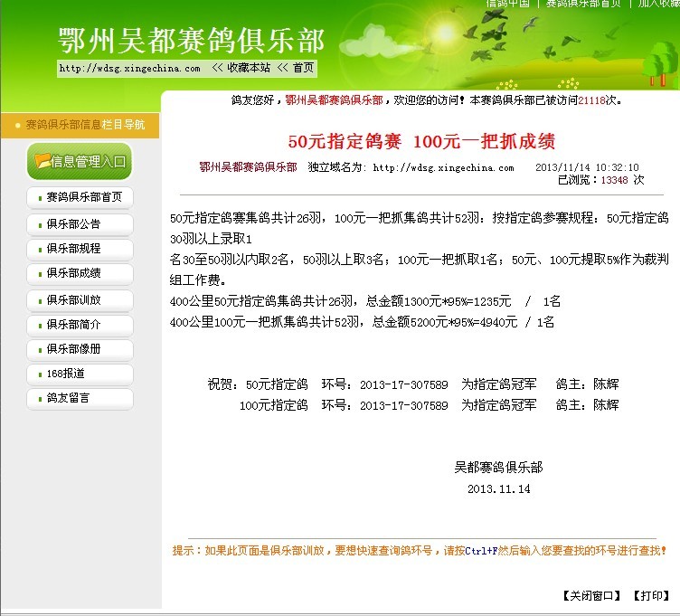Click the header URL wdsg.xingechina.com
The width and height of the screenshot is (680, 616).
coord(129,69)
